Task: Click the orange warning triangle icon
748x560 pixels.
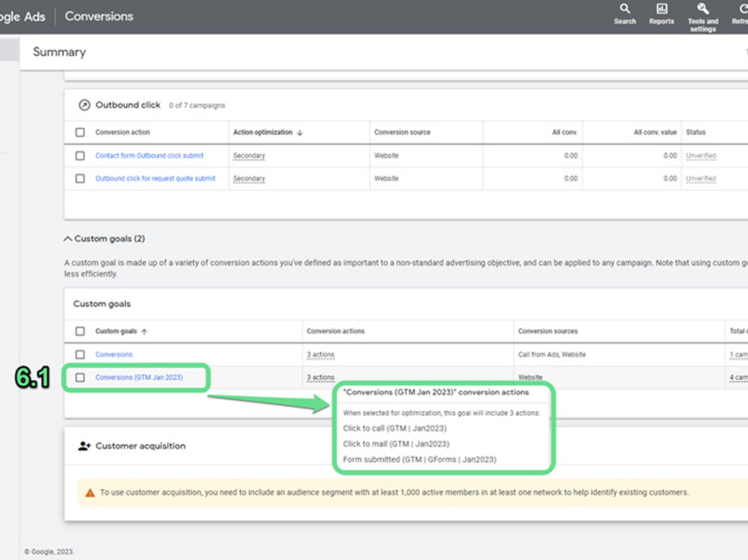Action: point(90,493)
